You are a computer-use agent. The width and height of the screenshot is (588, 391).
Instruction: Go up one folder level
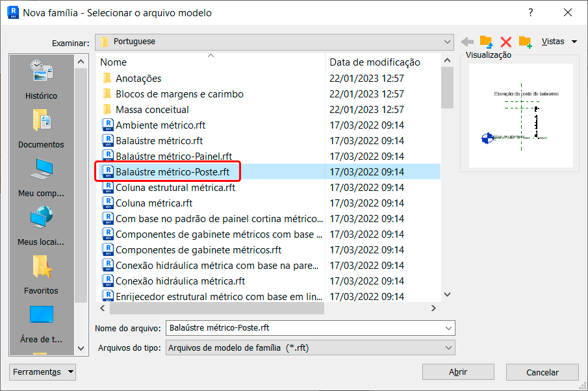pos(486,42)
